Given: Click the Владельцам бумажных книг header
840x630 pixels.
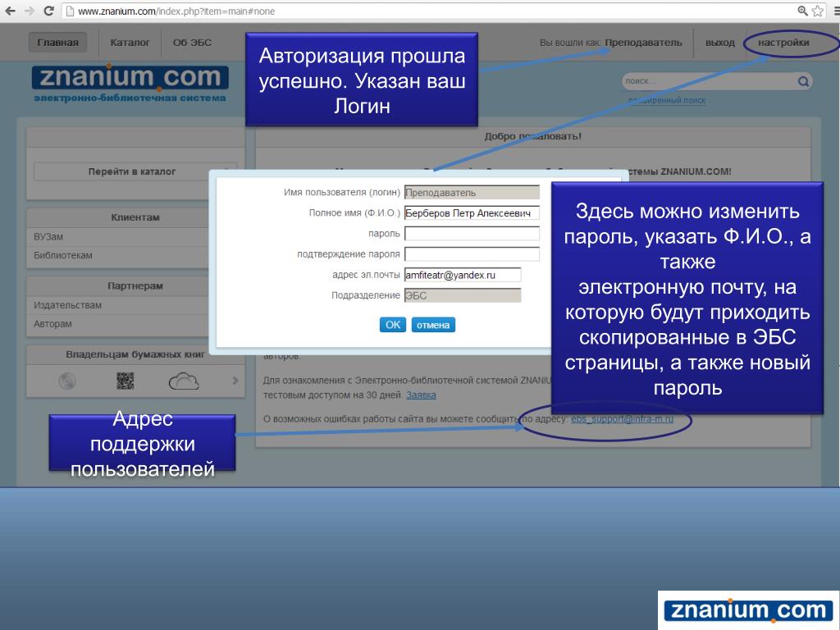Looking at the screenshot, I should (135, 354).
